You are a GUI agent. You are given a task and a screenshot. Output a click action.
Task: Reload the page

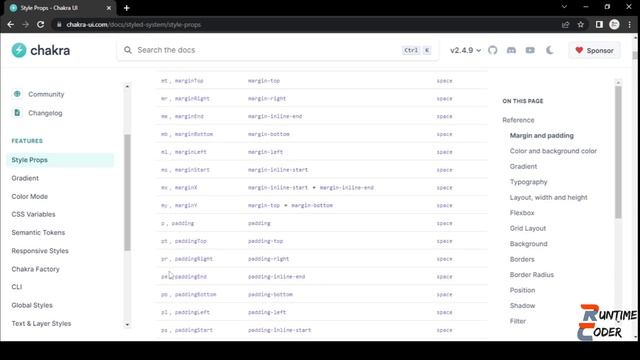pyautogui.click(x=40, y=24)
